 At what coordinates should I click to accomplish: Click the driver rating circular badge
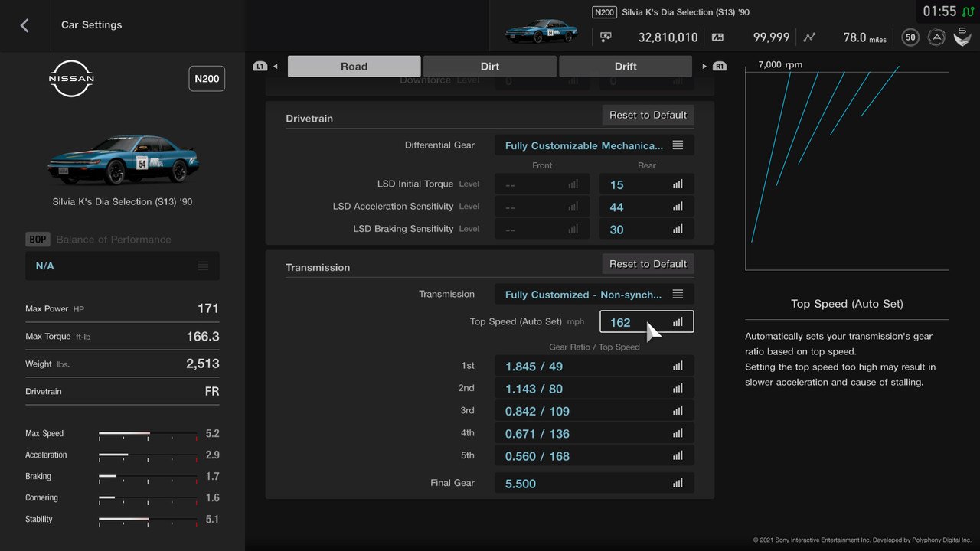pos(936,37)
